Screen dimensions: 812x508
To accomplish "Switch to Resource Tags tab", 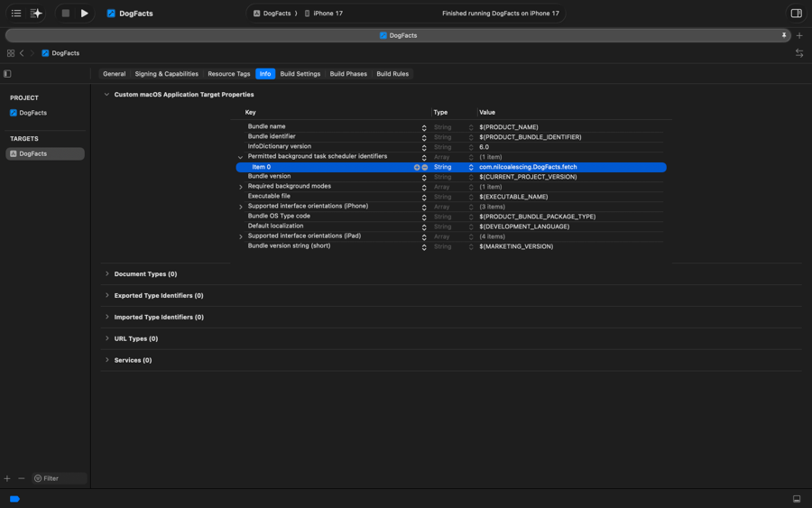I will tap(229, 73).
